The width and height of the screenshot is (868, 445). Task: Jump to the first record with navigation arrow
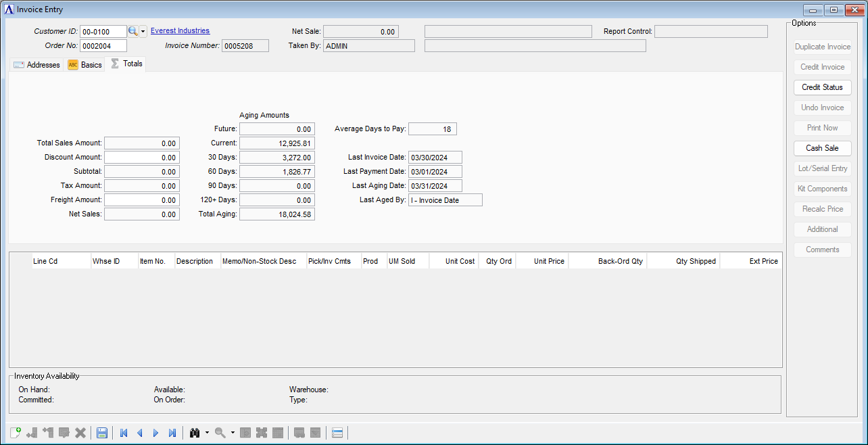(x=124, y=433)
